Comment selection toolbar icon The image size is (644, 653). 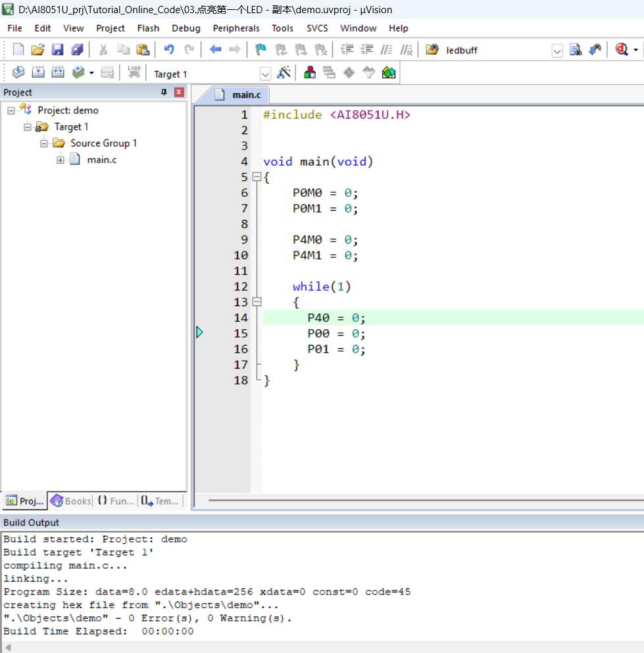point(386,49)
